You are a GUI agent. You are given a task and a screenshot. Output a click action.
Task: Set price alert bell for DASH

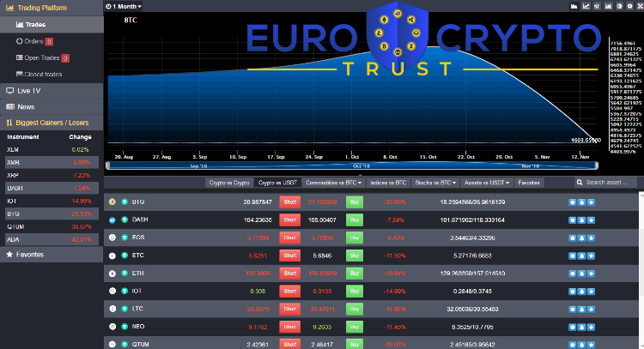[x=581, y=220]
